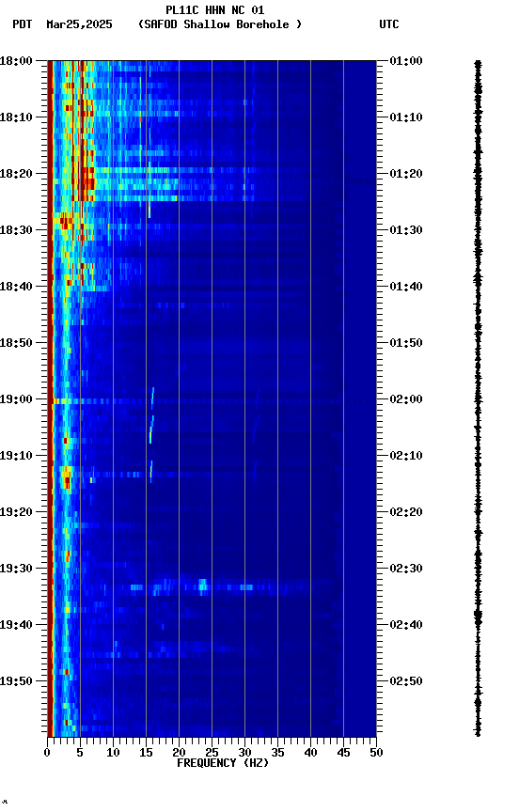519x812 pixels.
Task: Click the 35 Hz axis tick label
Action: pyautogui.click(x=277, y=753)
